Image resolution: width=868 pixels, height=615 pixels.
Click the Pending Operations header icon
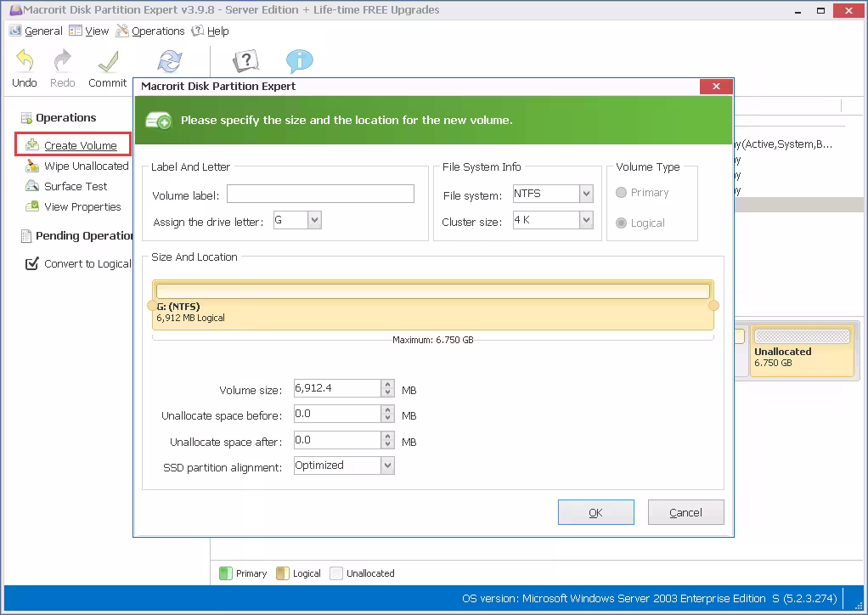coord(26,236)
